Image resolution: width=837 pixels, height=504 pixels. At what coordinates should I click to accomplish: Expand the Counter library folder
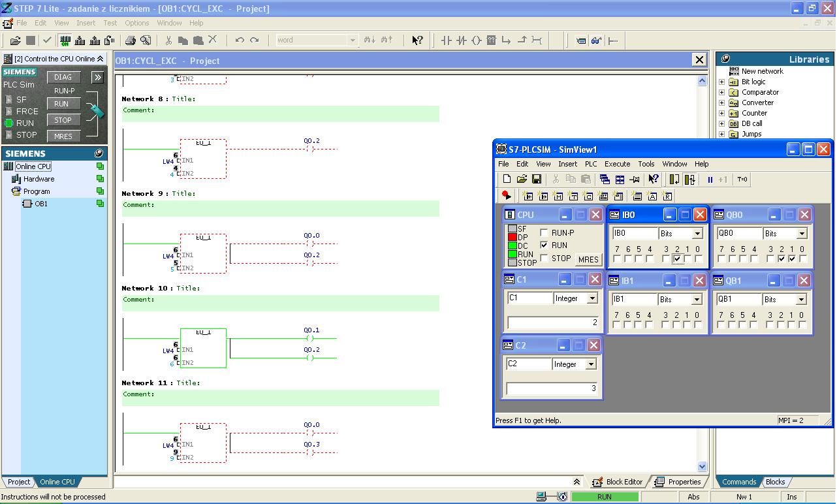click(721, 113)
